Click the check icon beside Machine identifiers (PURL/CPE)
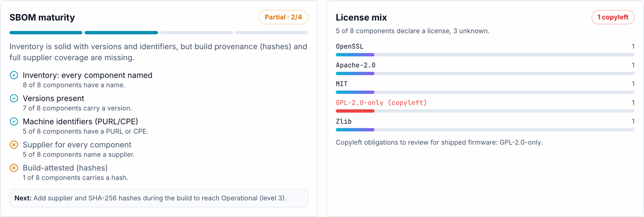This screenshot has width=644, height=217. coord(14,121)
